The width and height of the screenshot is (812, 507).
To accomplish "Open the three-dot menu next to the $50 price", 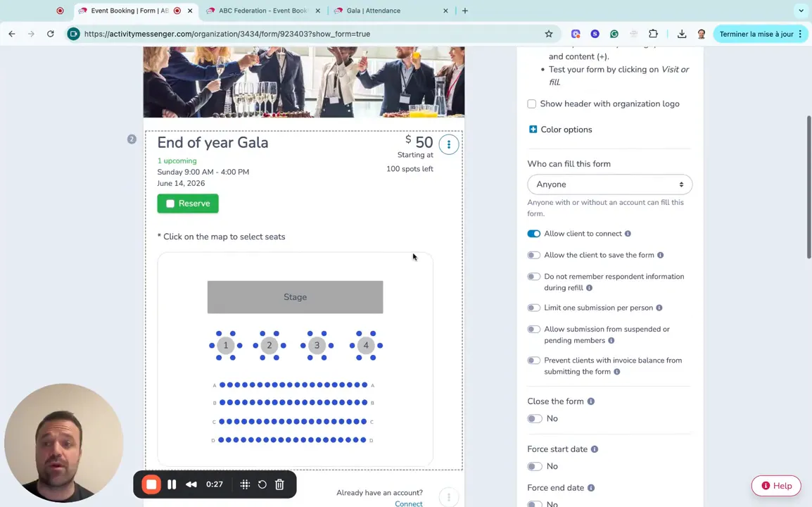I will tap(448, 144).
